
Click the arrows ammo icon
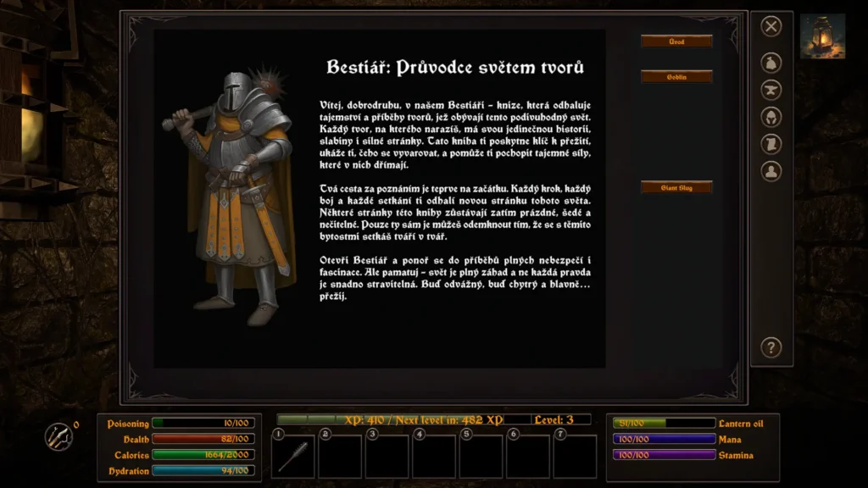(x=58, y=436)
